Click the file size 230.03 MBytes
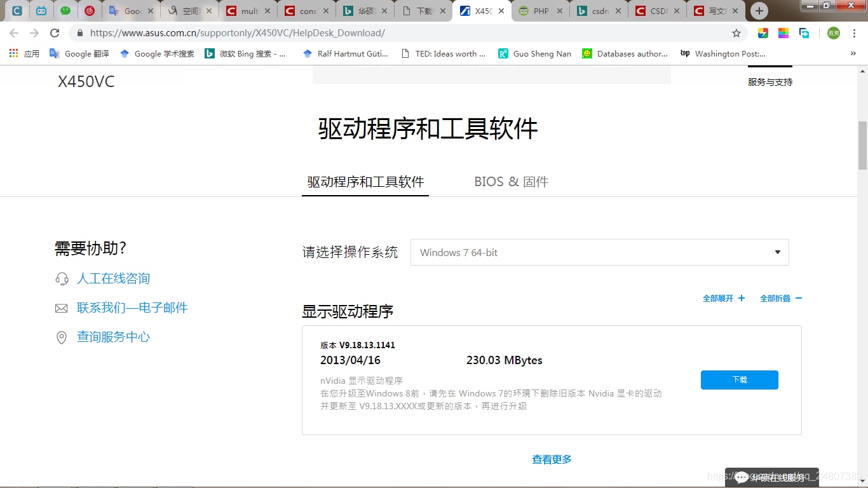 505,360
